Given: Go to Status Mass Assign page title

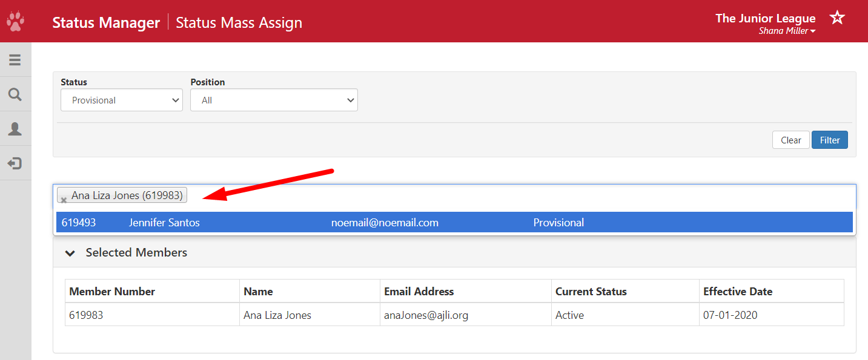Looking at the screenshot, I should (x=239, y=22).
